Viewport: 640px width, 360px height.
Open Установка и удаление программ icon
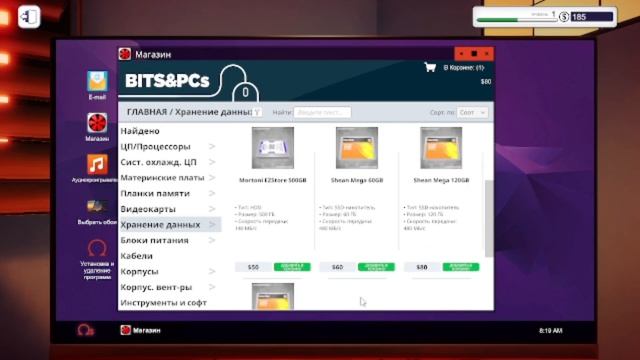97,248
